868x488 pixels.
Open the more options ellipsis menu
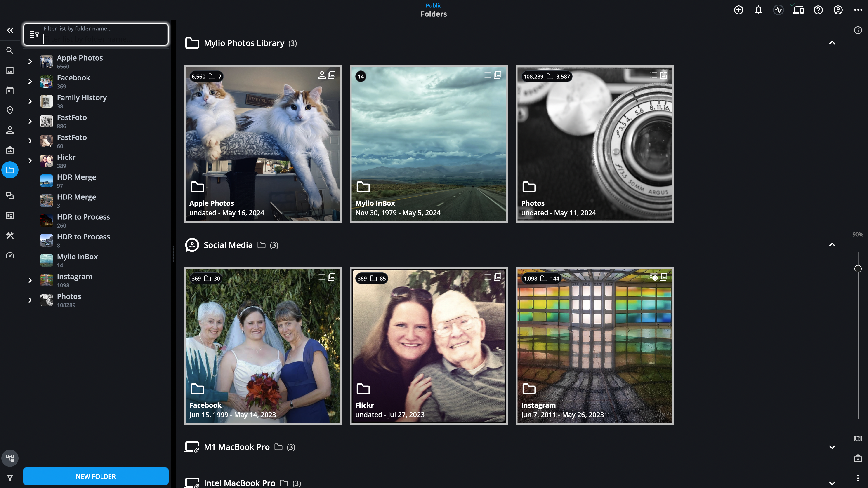[x=858, y=10]
